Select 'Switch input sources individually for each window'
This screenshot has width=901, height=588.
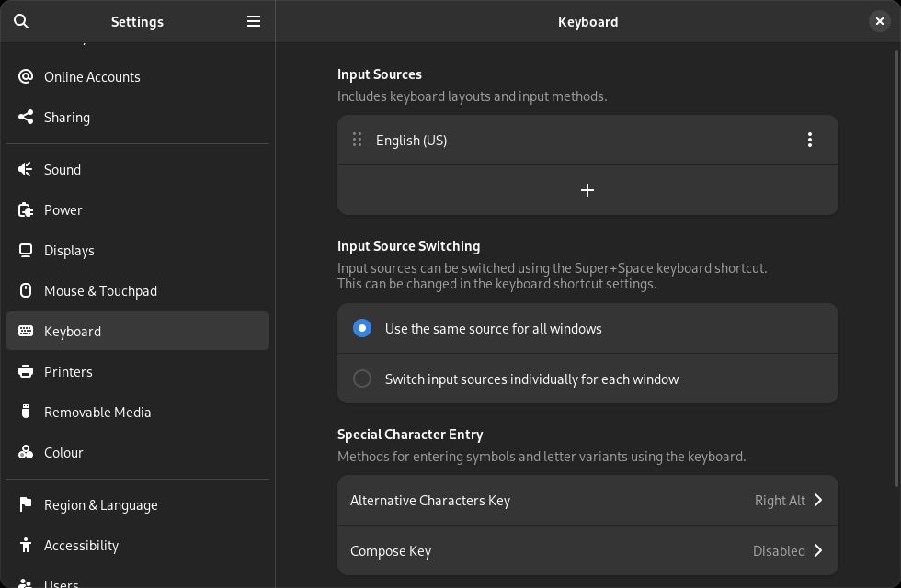click(x=362, y=379)
